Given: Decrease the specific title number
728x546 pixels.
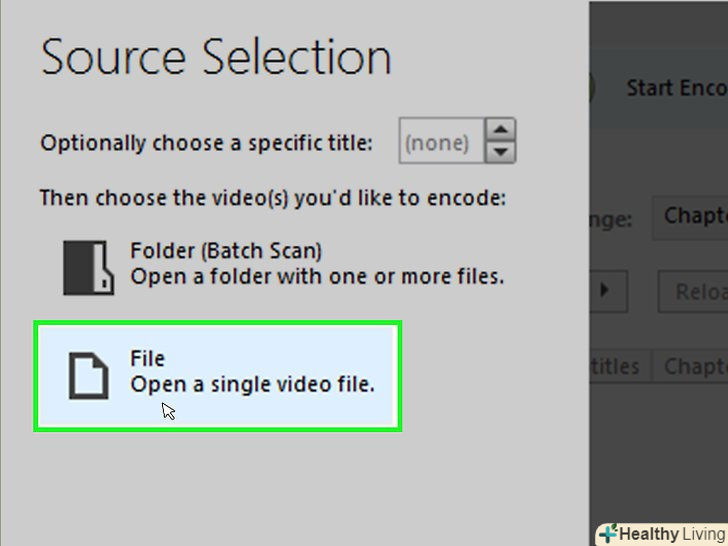Looking at the screenshot, I should pyautogui.click(x=501, y=153).
